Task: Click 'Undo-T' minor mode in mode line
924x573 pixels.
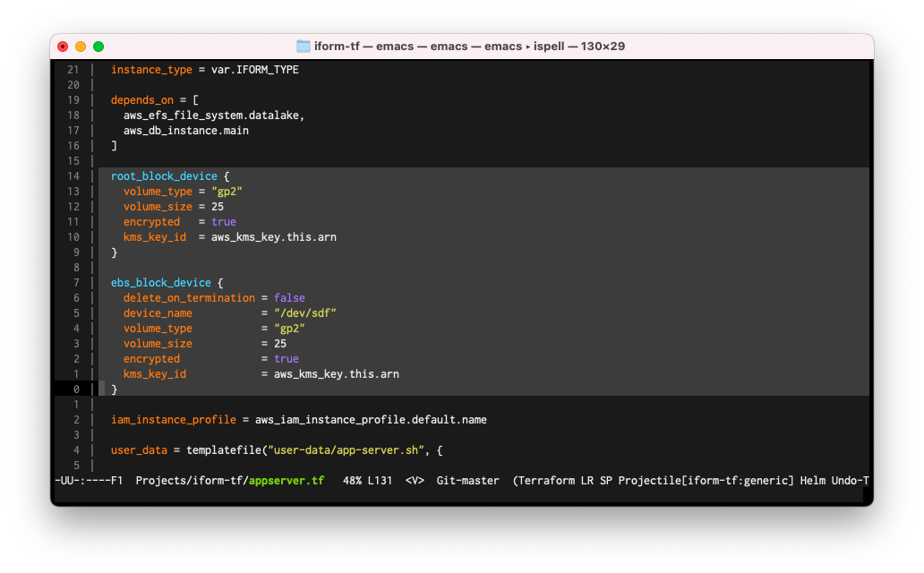Action: pyautogui.click(x=851, y=481)
